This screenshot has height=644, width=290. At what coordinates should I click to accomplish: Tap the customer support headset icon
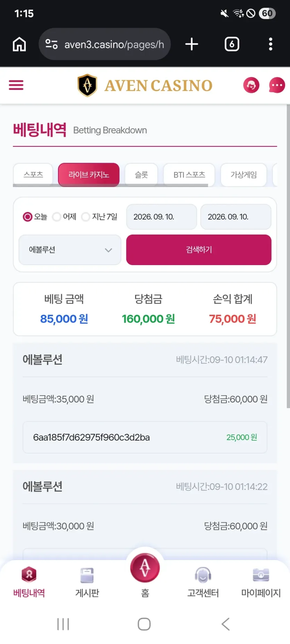pos(251,85)
